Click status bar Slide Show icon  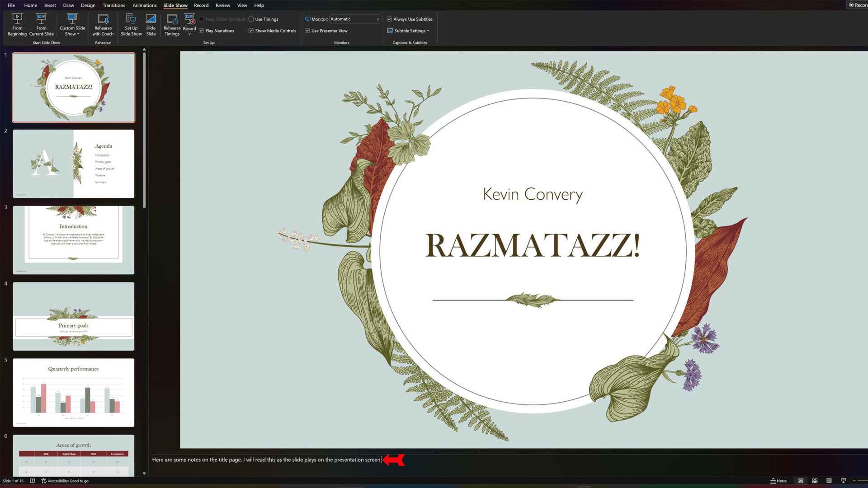coord(843,481)
